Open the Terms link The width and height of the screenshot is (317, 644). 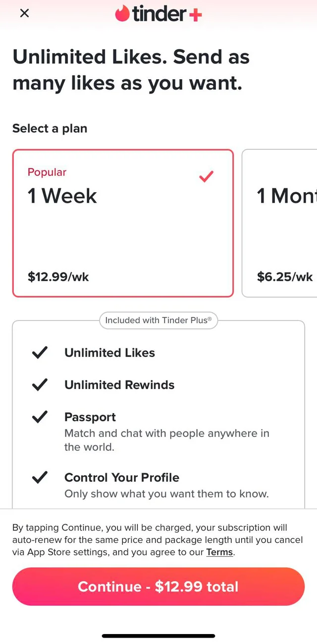pos(219,552)
